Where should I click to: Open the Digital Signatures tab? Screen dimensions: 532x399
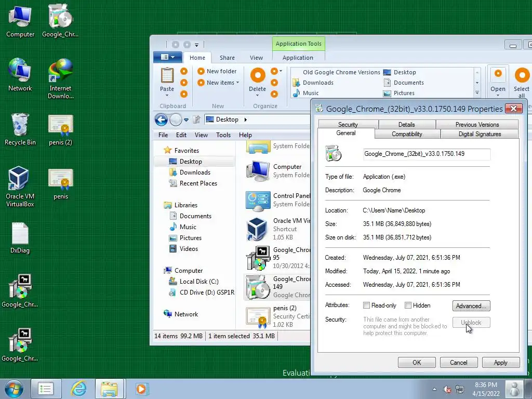[x=480, y=134]
